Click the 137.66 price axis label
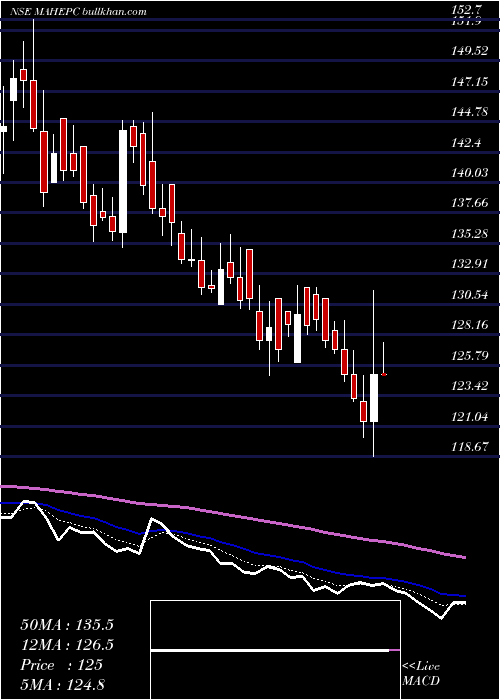Screen dimensions: 500x700 [468, 203]
